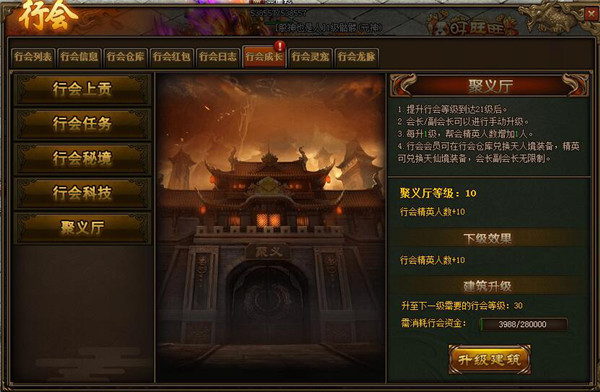The height and width of the screenshot is (392, 600).
Task: Click the red alert badge on 行会成长
Action: [x=280, y=46]
